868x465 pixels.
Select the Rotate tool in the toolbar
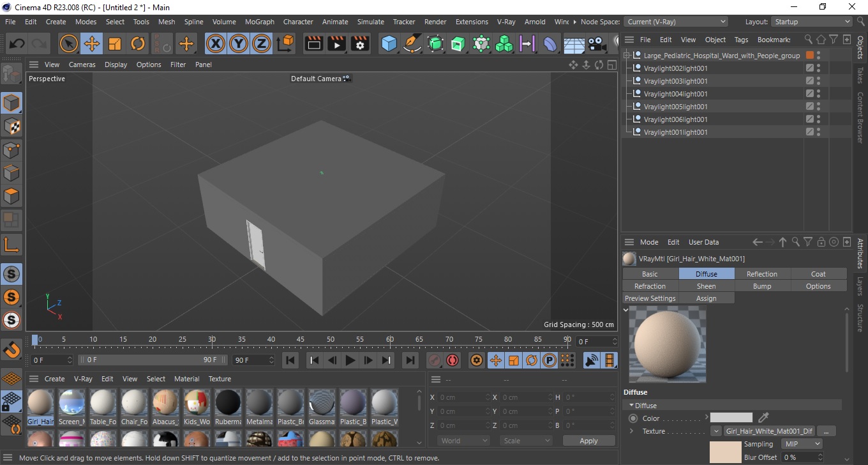138,44
